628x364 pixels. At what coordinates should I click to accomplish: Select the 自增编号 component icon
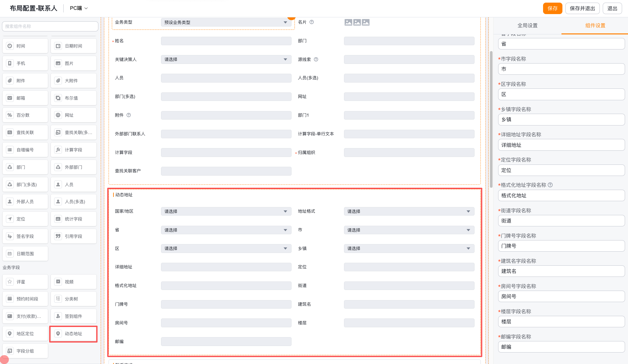tap(10, 150)
